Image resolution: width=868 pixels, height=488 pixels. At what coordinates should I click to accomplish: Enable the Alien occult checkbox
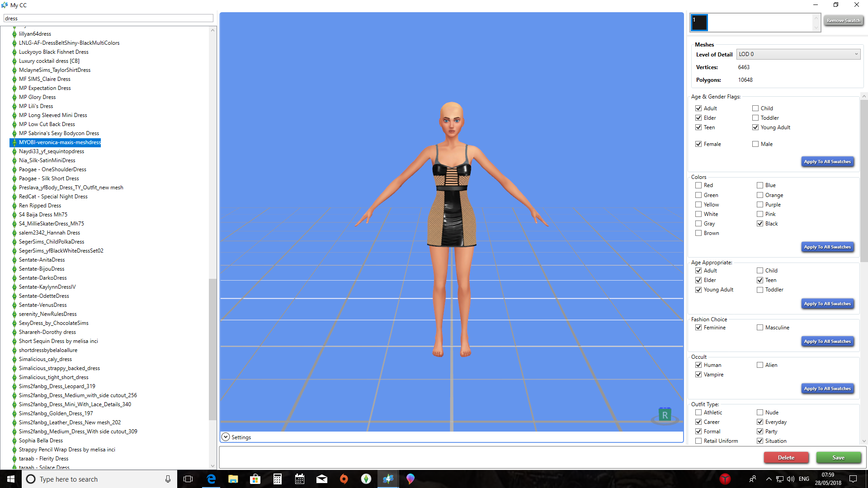click(x=760, y=365)
